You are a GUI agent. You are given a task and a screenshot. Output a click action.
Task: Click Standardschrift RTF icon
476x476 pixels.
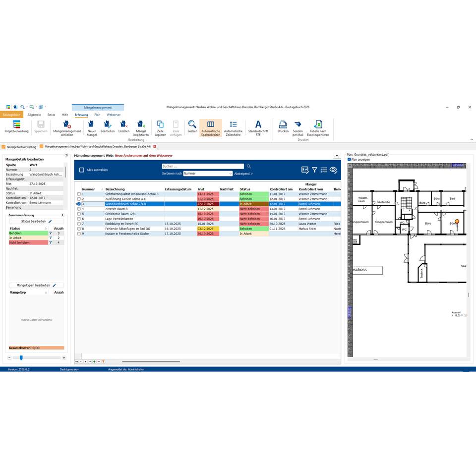click(258, 128)
